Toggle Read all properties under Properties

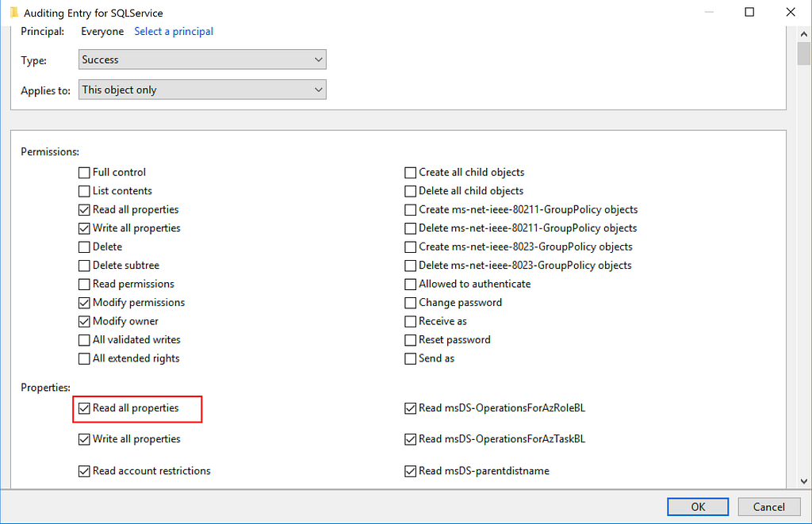coord(84,408)
